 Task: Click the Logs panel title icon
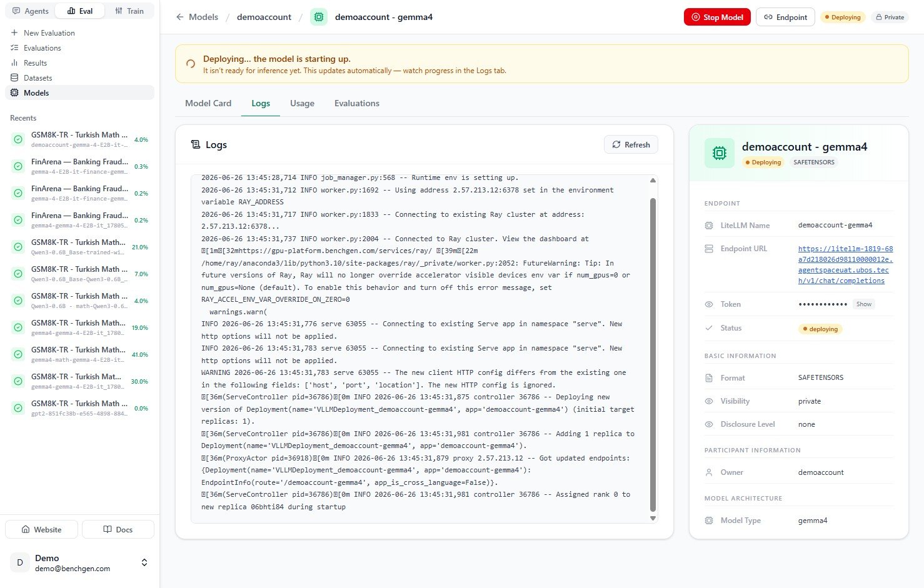pos(196,144)
